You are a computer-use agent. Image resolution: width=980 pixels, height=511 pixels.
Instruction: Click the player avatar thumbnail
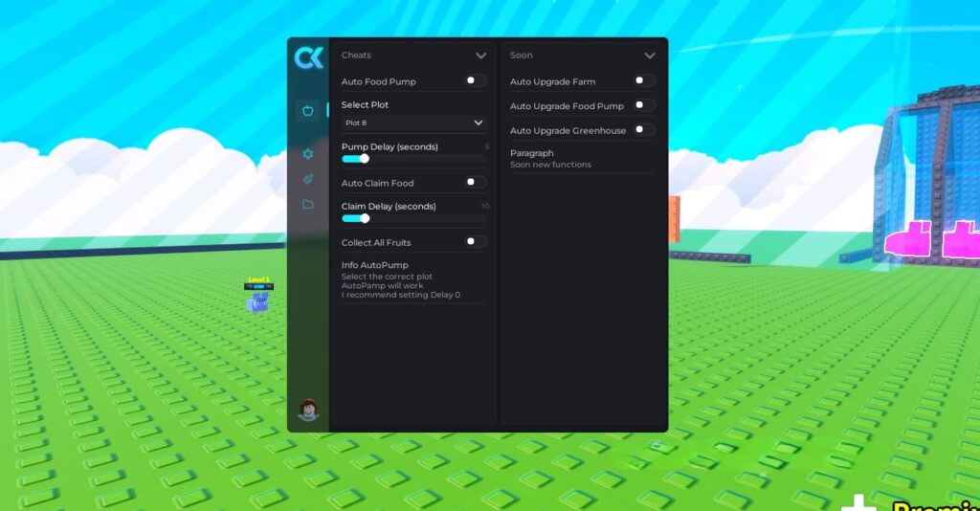[308, 410]
